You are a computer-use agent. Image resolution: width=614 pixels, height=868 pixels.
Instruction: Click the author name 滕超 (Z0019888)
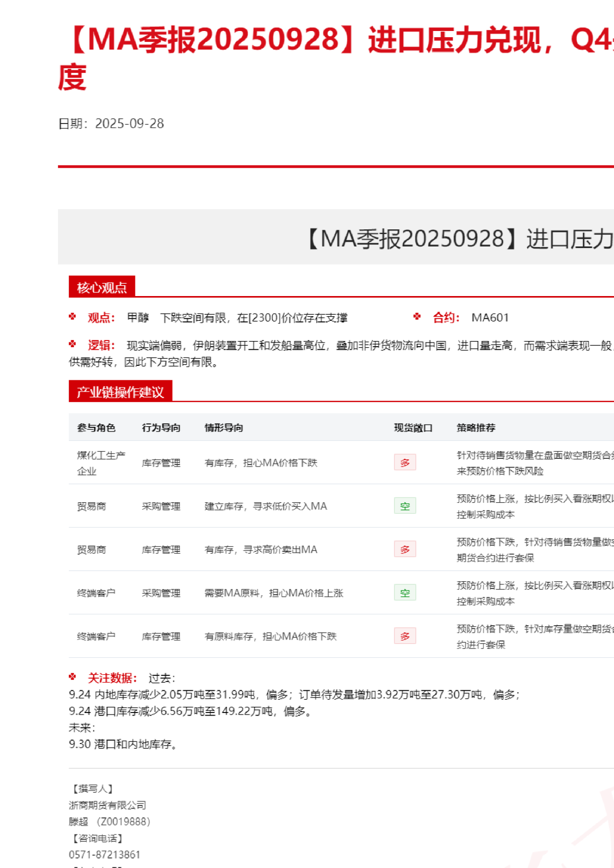tap(109, 822)
